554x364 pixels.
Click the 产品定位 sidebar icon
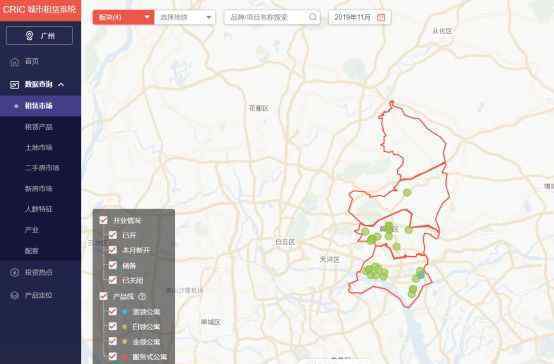(14, 295)
